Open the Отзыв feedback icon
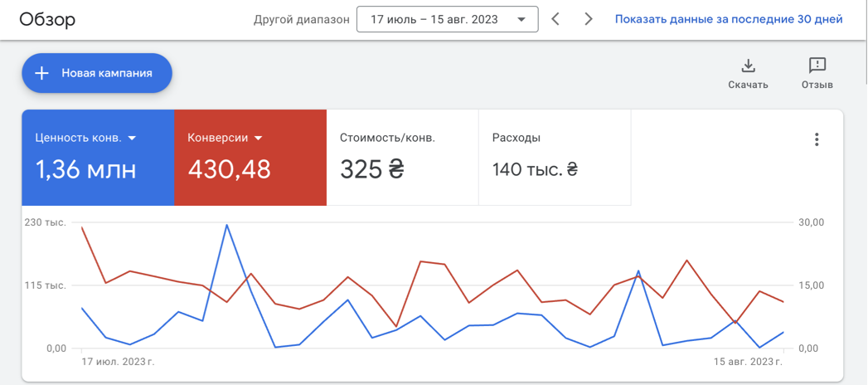 pyautogui.click(x=817, y=66)
